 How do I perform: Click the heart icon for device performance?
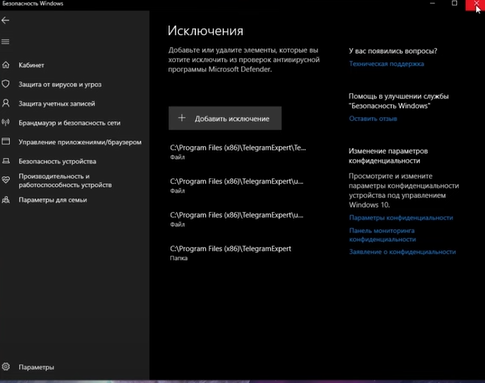pos(6,180)
